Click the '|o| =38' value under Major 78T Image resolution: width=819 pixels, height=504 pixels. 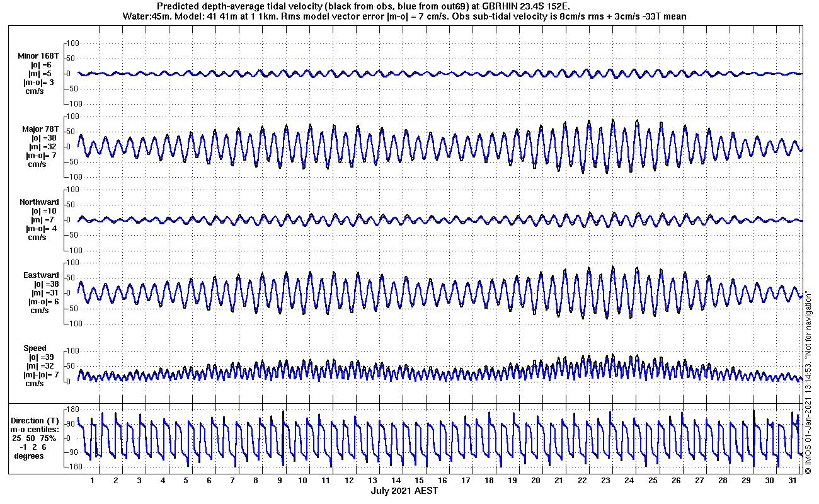(43, 138)
